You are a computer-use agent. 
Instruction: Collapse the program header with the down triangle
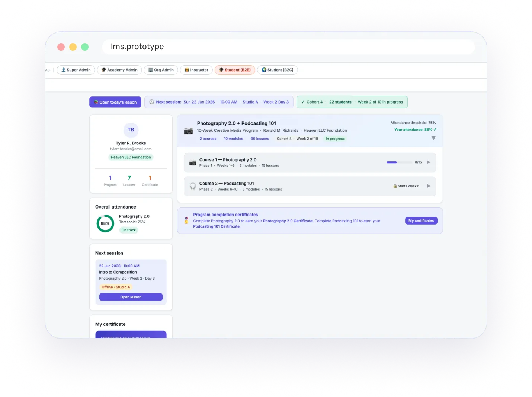(433, 138)
